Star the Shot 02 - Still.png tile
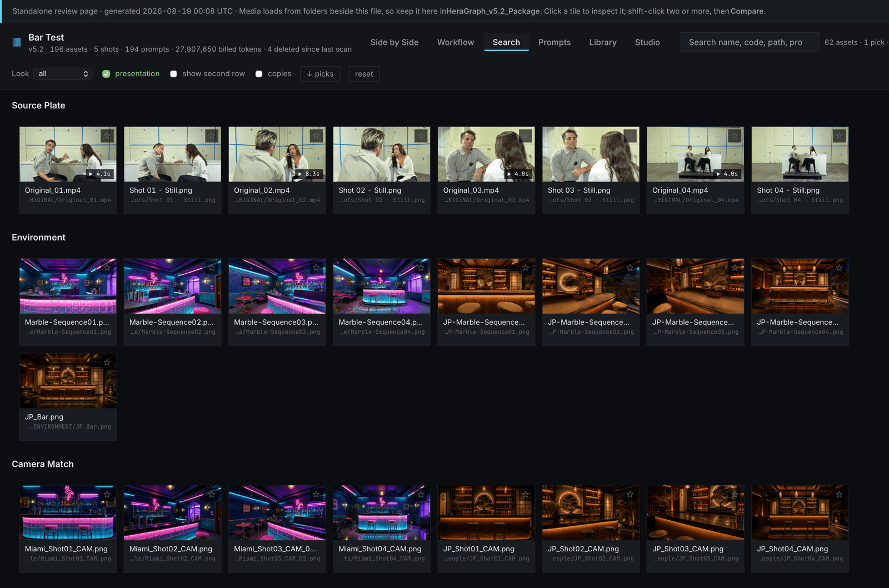Image resolution: width=889 pixels, height=588 pixels. 421,135
